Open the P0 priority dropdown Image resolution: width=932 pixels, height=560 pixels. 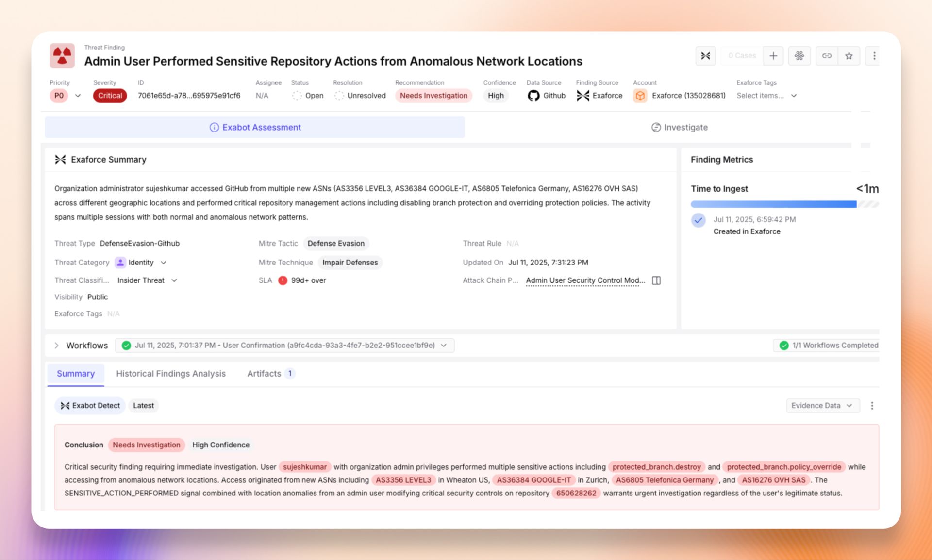point(78,96)
